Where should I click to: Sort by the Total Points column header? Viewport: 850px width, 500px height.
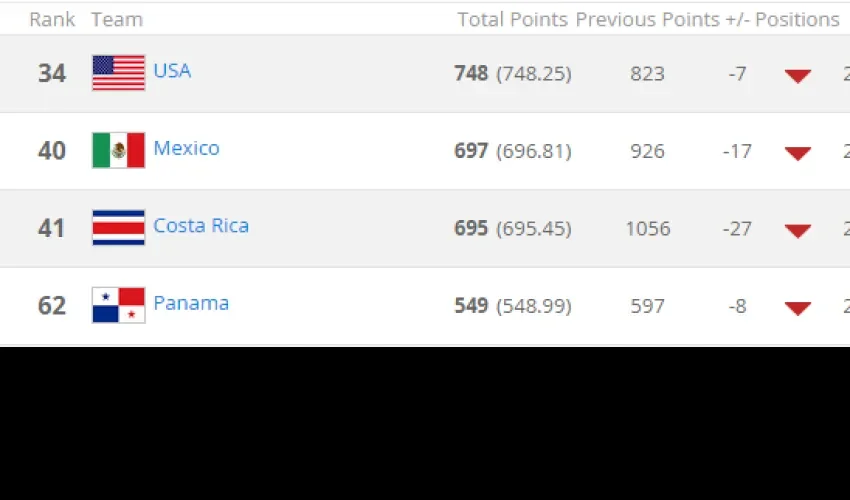pos(512,20)
